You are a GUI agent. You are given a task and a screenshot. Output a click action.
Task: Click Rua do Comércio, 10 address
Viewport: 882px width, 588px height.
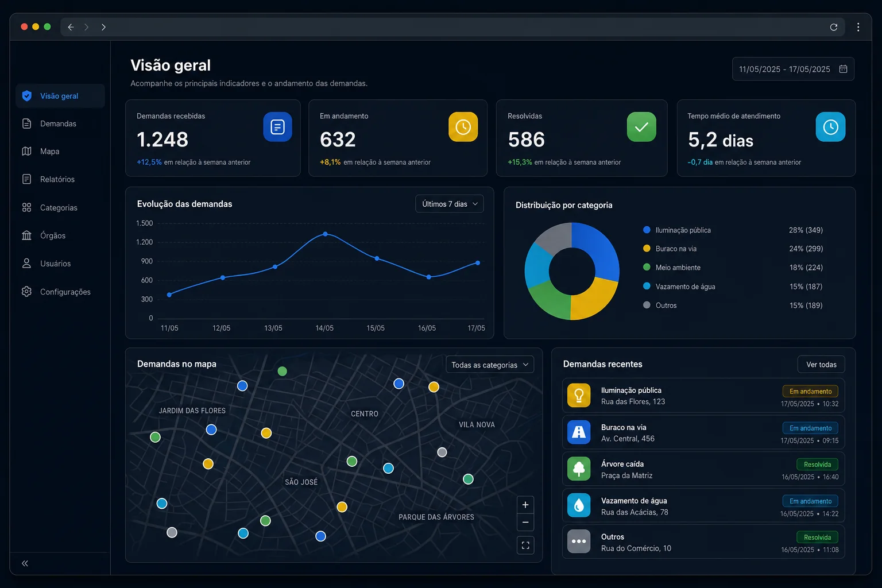pyautogui.click(x=636, y=548)
